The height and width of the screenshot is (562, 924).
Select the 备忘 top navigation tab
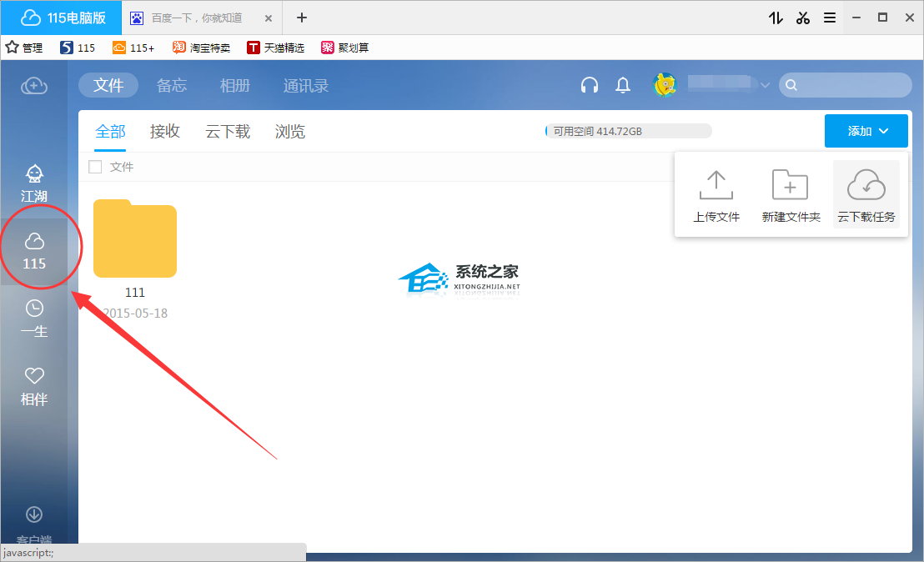[172, 85]
